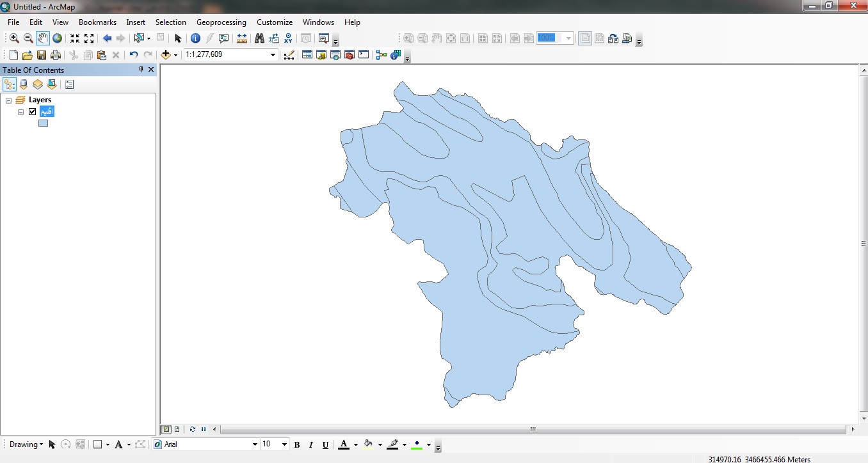
Task: Choose the Select Elements black arrow tool
Action: [178, 38]
